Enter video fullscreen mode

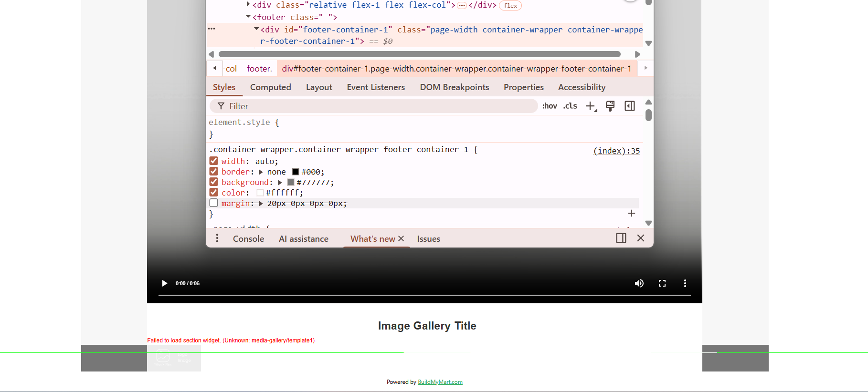pyautogui.click(x=662, y=283)
